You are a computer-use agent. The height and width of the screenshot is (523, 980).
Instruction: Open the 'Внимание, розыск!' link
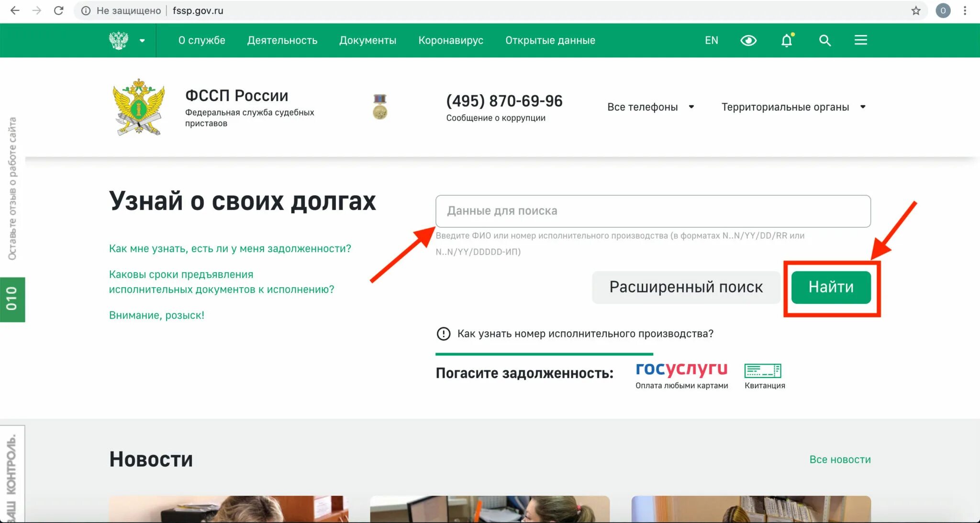[156, 315]
